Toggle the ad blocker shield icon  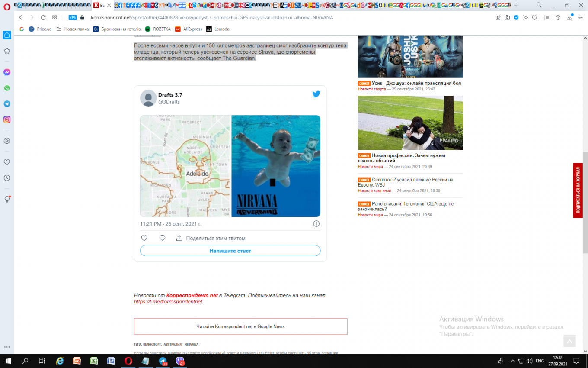516,18
